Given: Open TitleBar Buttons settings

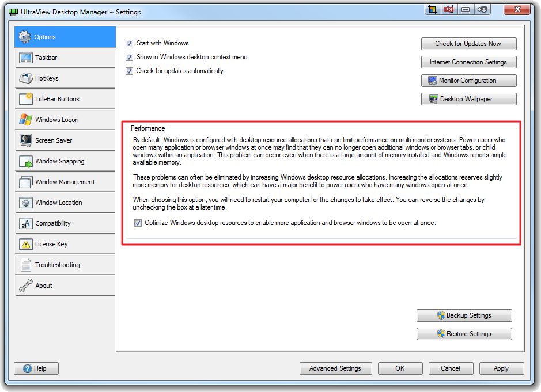Looking at the screenshot, I should pyautogui.click(x=65, y=99).
